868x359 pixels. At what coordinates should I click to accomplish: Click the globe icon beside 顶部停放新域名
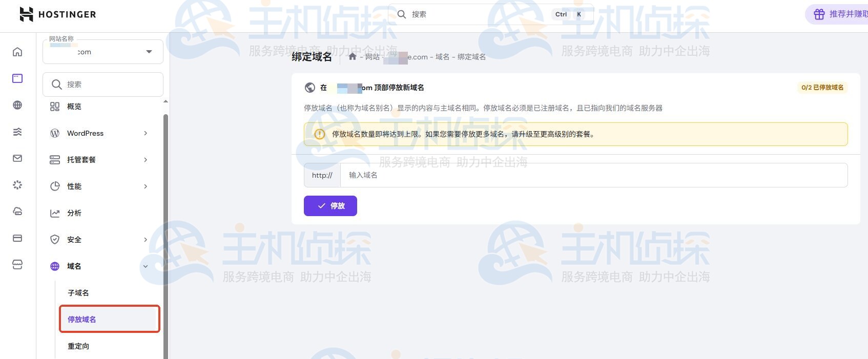click(310, 88)
